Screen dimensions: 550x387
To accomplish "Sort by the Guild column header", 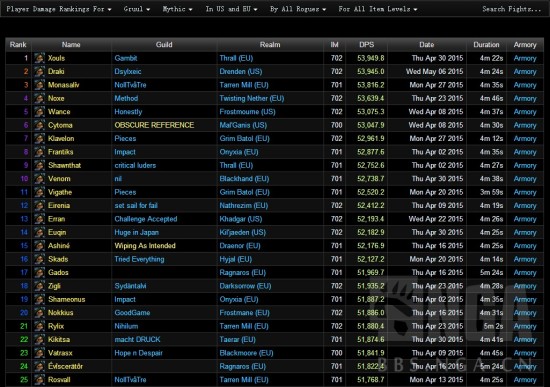I will click(x=164, y=45).
